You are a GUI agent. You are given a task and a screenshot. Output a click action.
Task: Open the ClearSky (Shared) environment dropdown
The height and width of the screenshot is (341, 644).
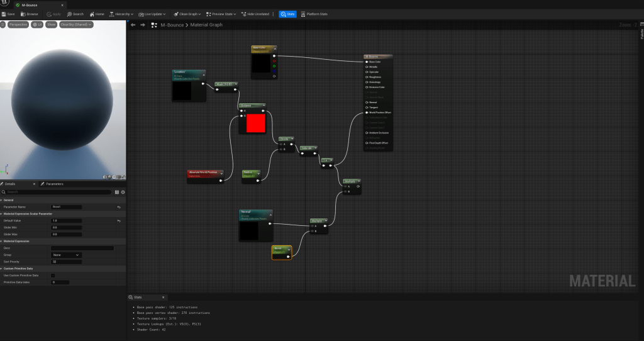[76, 25]
